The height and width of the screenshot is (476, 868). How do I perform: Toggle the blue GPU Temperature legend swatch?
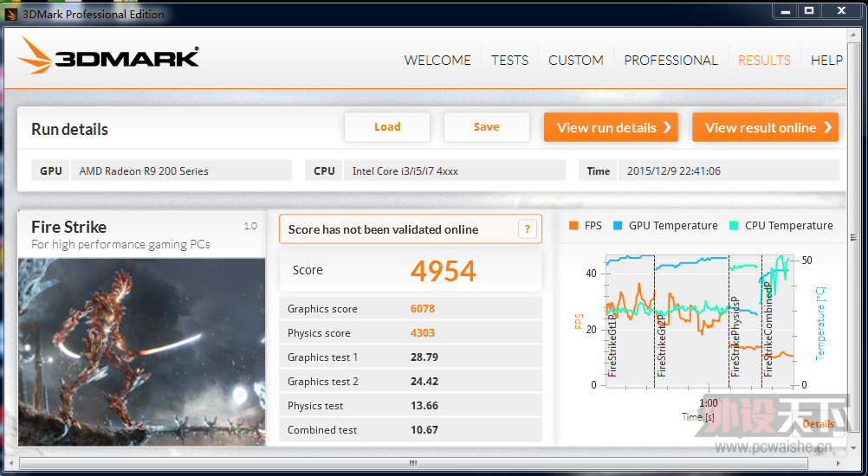point(618,226)
